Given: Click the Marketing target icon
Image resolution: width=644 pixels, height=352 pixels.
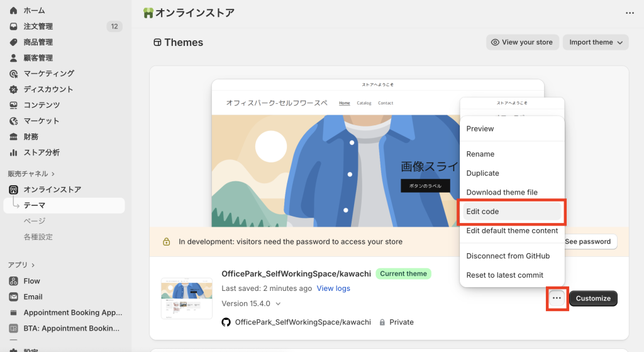Looking at the screenshot, I should tap(13, 74).
